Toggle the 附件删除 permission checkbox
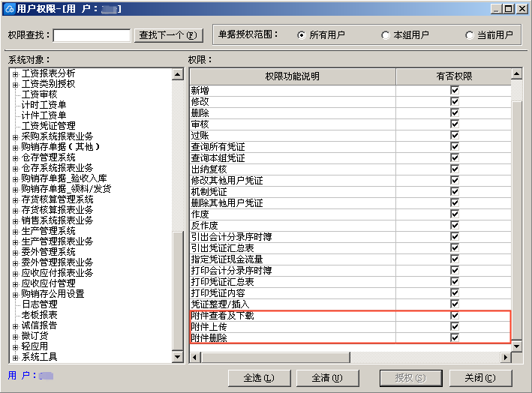The height and width of the screenshot is (393, 532). coord(454,338)
